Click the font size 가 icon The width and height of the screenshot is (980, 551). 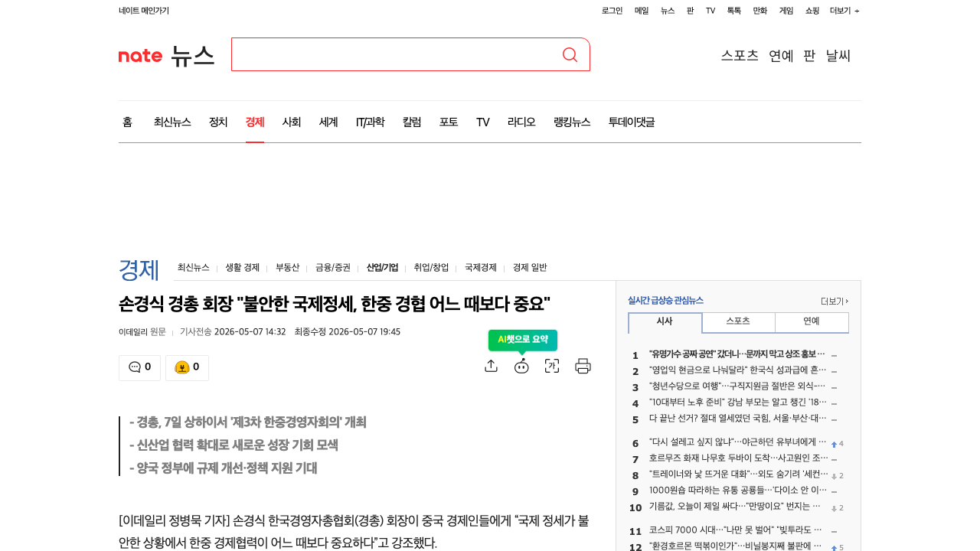point(552,366)
